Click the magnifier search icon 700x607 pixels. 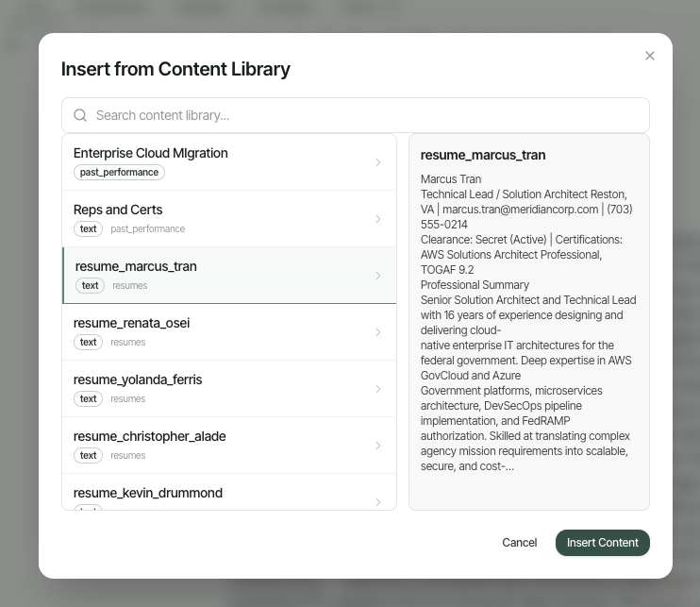pos(80,115)
